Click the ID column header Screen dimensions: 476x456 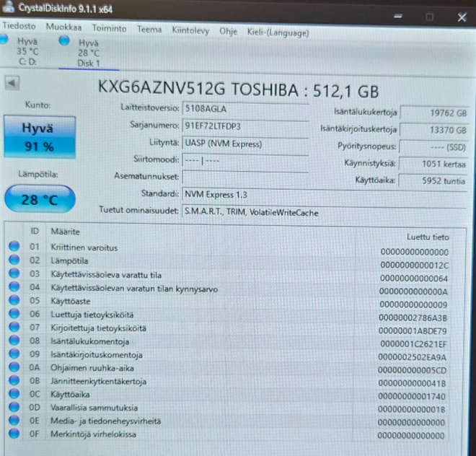(35, 232)
